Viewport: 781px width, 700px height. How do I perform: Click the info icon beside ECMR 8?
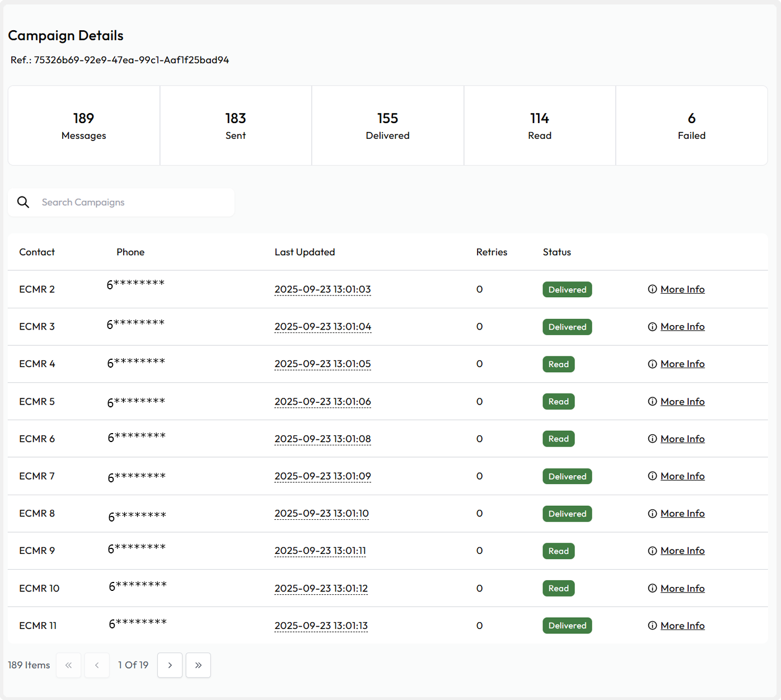652,514
